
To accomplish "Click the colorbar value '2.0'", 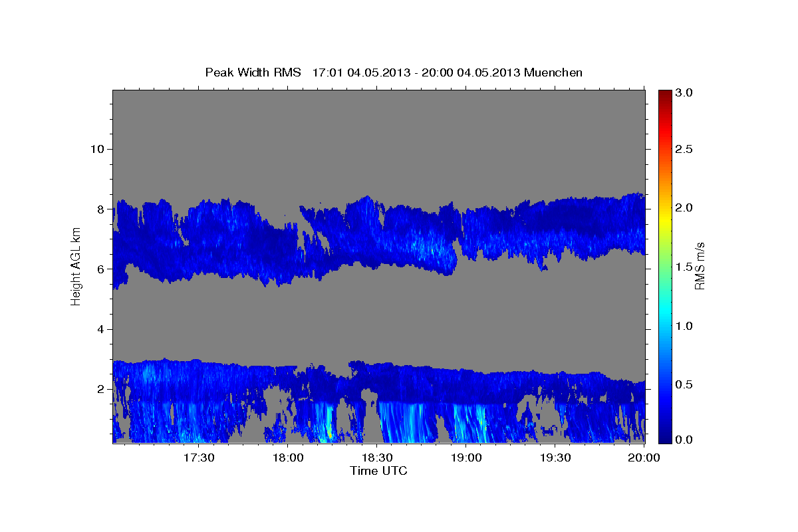I will point(684,207).
